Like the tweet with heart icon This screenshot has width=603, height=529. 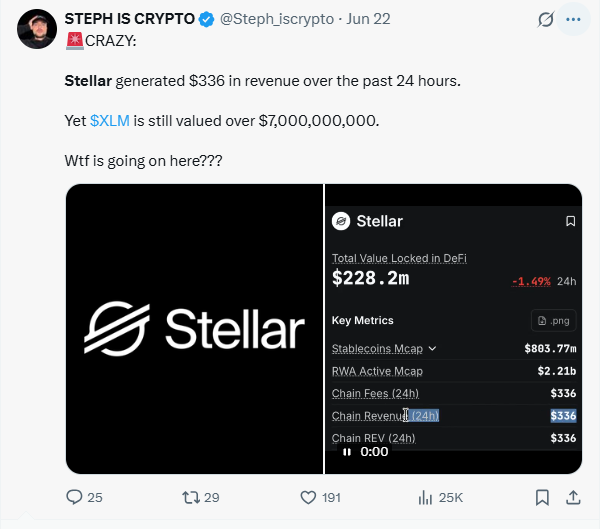pyautogui.click(x=308, y=497)
